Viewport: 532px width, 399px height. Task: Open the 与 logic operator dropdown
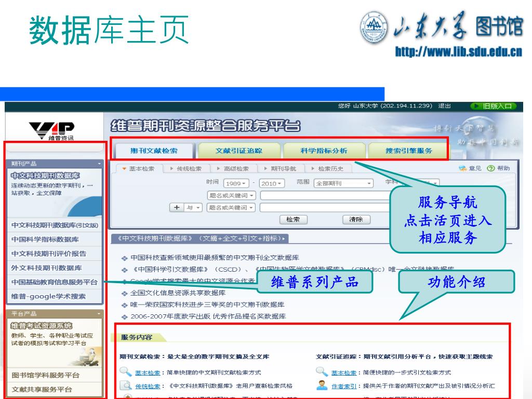(x=193, y=207)
